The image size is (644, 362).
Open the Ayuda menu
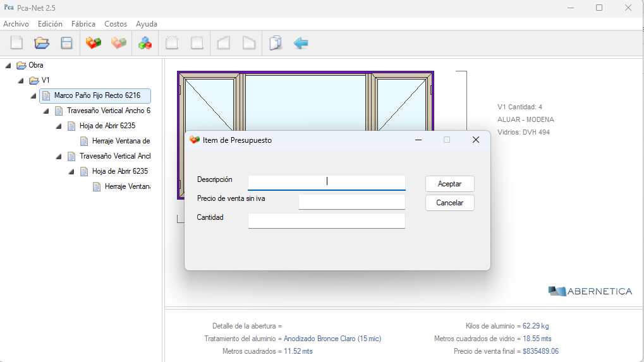147,24
